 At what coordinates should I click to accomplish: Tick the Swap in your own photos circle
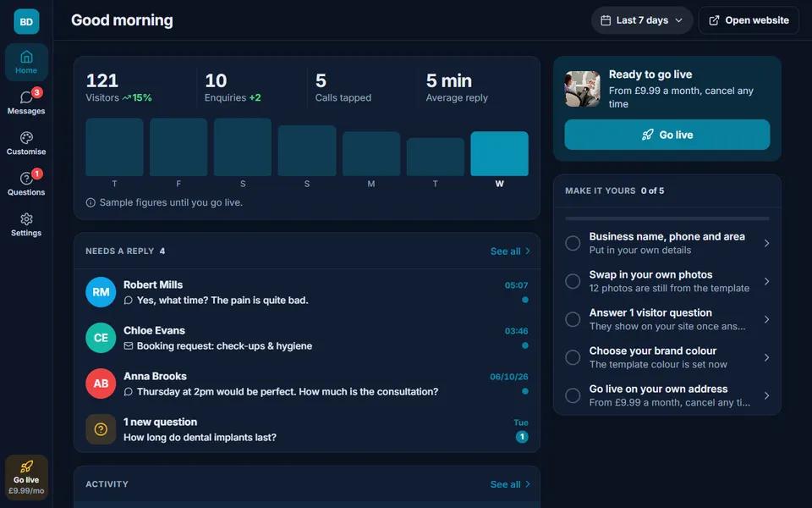pyautogui.click(x=573, y=281)
